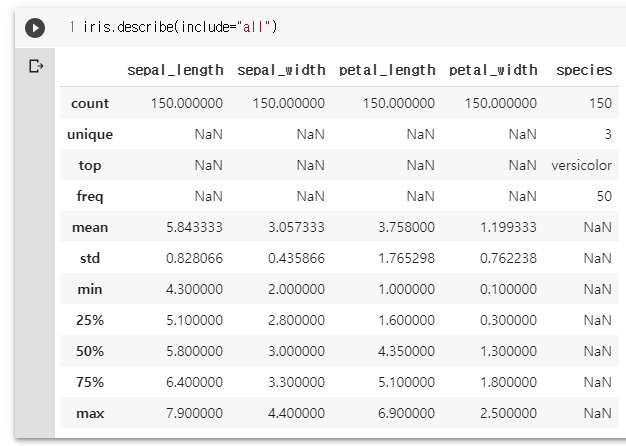The image size is (626, 446).
Task: Select the freq row label
Action: pyautogui.click(x=90, y=196)
